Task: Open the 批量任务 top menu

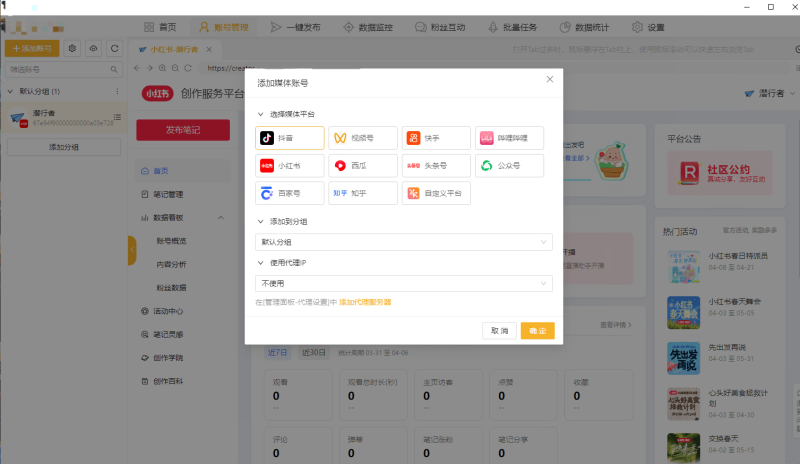Action: point(512,27)
